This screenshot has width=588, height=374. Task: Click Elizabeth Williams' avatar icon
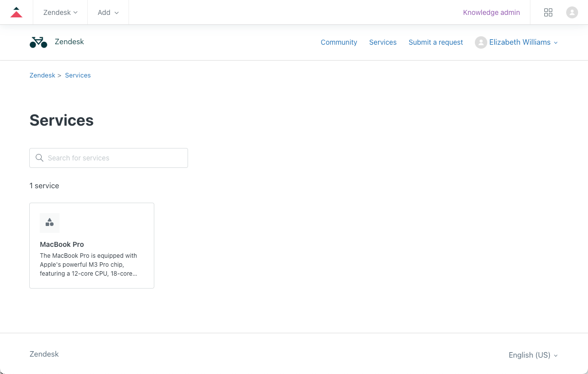[480, 42]
